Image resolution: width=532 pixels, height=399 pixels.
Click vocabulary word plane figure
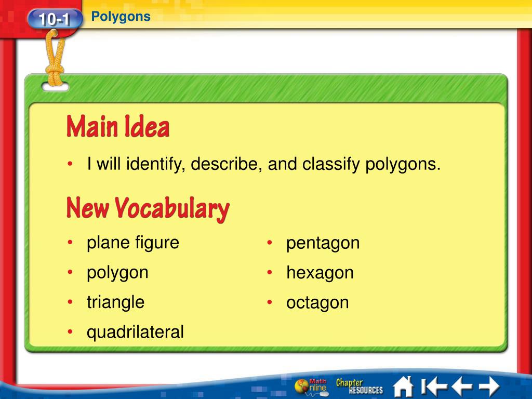coord(132,243)
